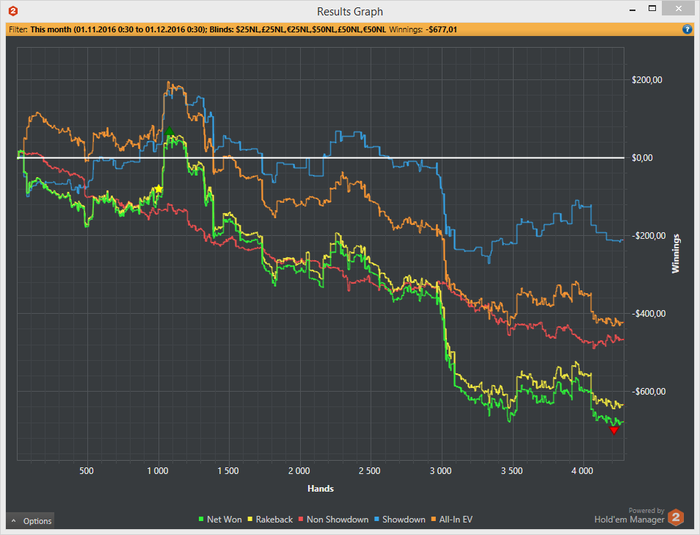
Task: Toggle the Net Won legend series
Action: [220, 519]
